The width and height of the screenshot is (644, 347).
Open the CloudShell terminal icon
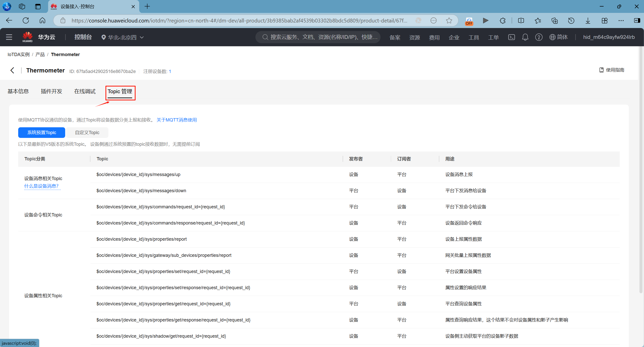(x=511, y=37)
